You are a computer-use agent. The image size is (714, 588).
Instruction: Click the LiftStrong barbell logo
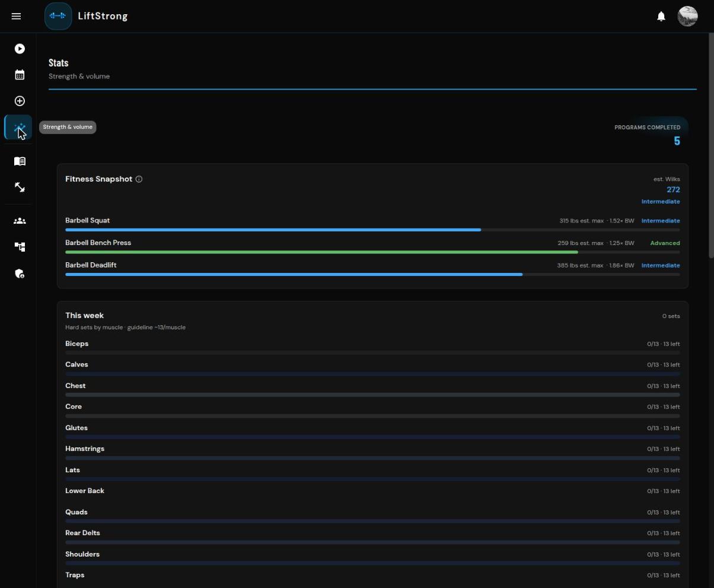coord(58,16)
